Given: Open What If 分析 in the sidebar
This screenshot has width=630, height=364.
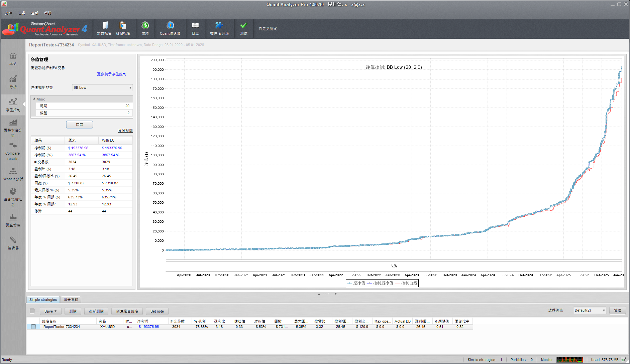Looking at the screenshot, I should [13, 172].
